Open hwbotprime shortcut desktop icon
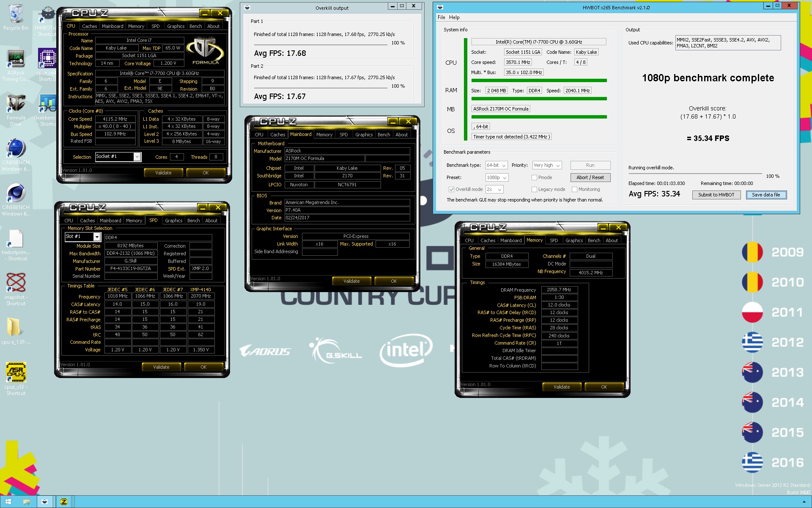The image size is (812, 508). coord(16,245)
